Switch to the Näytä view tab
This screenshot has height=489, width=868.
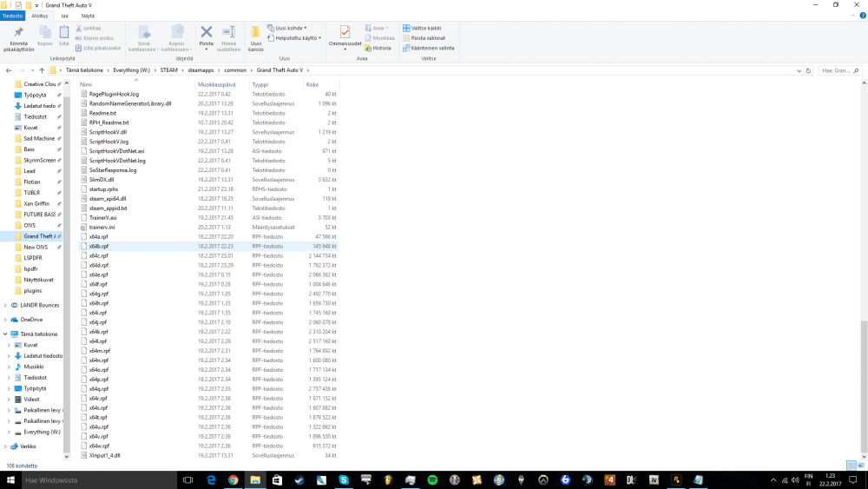click(x=88, y=16)
